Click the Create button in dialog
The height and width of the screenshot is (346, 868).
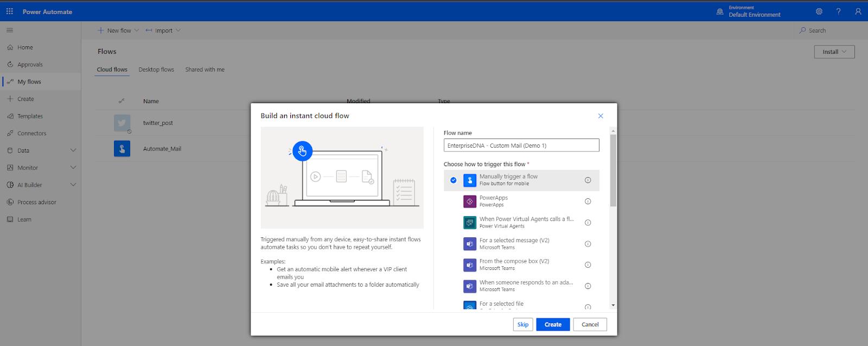[553, 324]
